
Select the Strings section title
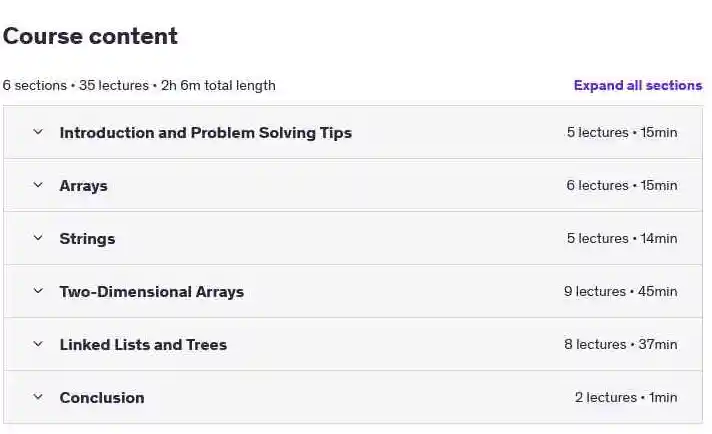[x=87, y=239]
